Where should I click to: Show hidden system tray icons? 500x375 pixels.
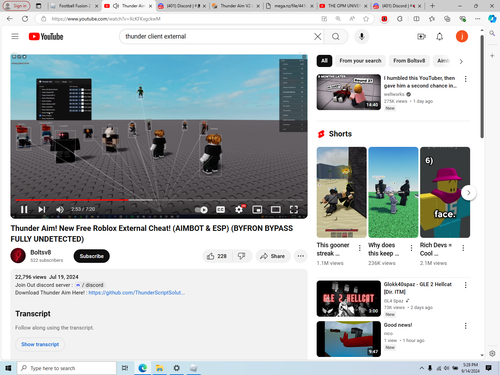coord(422,368)
